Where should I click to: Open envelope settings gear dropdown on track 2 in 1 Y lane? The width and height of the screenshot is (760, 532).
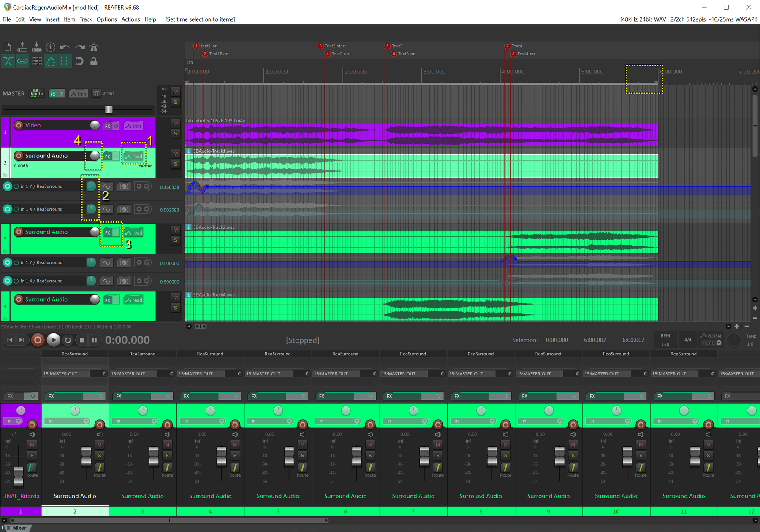143,186
